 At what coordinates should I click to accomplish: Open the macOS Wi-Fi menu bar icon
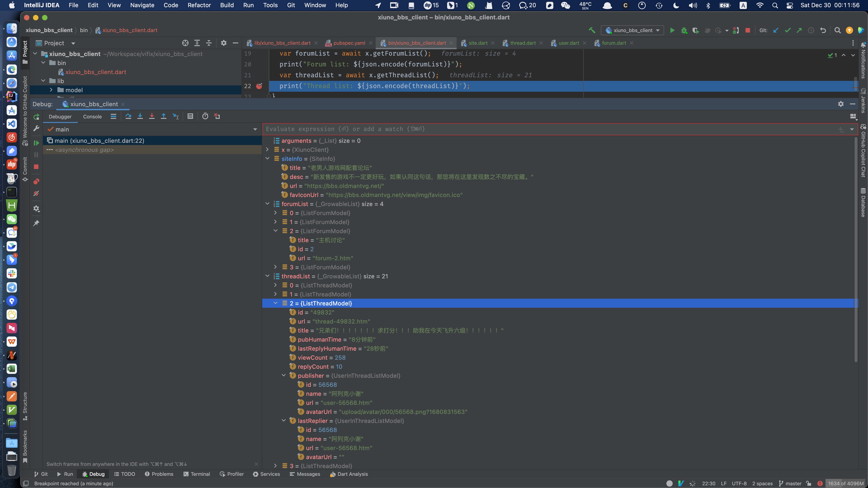click(760, 5)
